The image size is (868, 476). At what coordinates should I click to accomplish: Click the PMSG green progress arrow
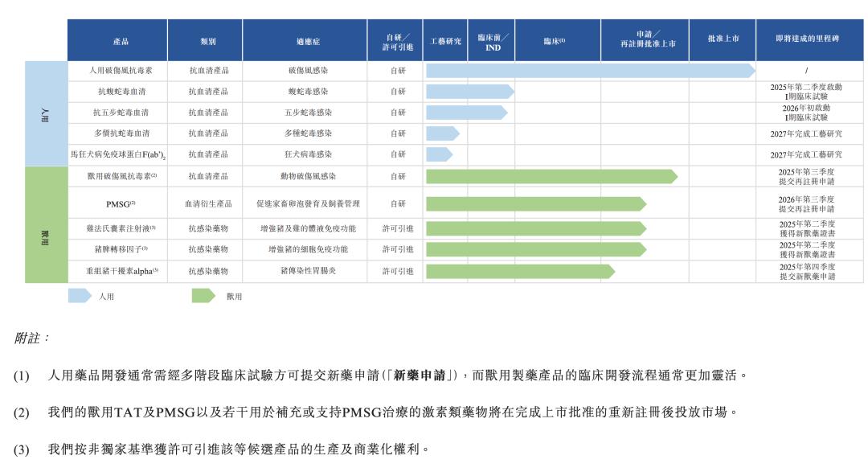[x=536, y=204]
